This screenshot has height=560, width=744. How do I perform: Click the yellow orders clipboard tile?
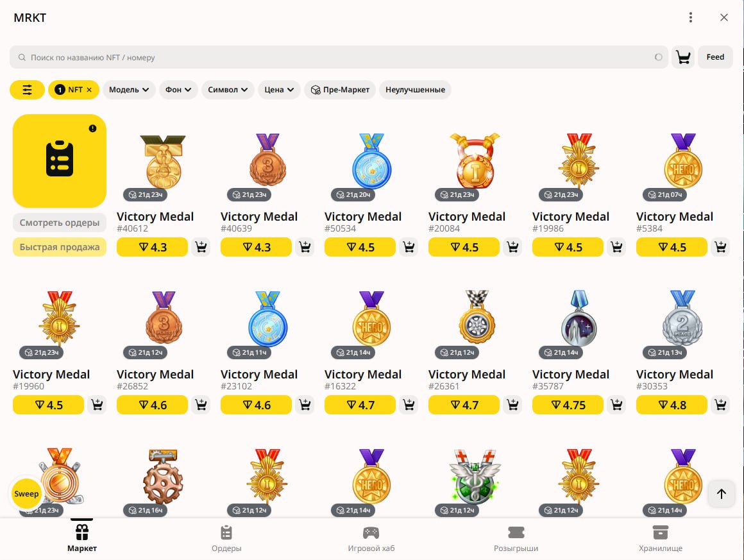coord(60,160)
